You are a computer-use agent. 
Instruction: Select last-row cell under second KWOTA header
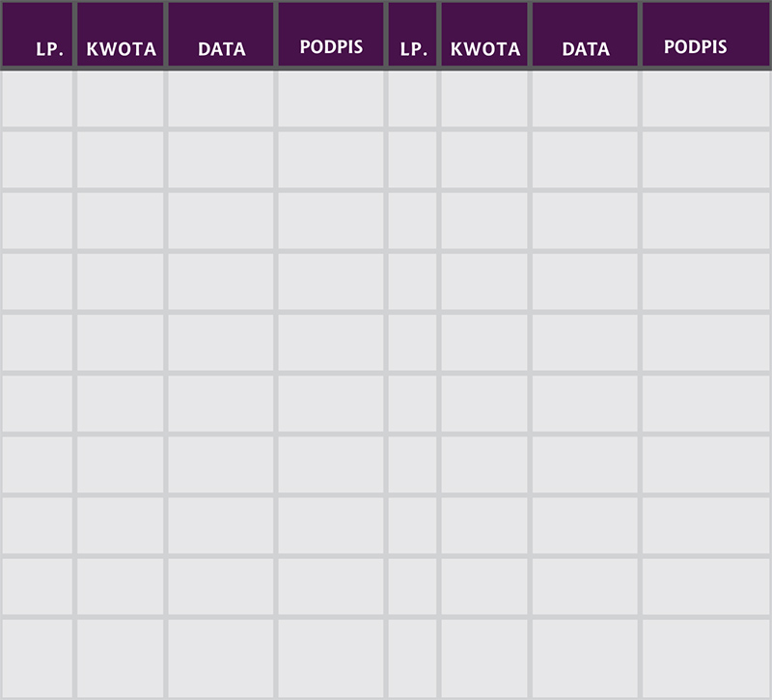(484, 657)
